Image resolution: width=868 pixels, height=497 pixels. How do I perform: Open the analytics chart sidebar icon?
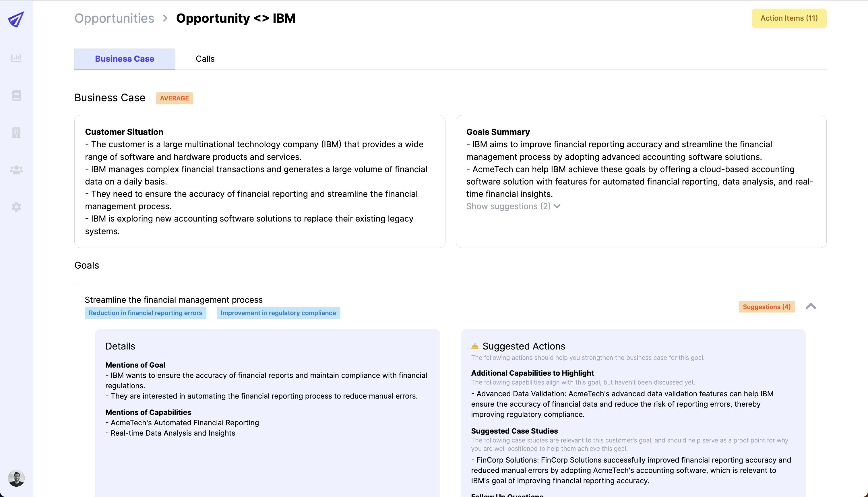(16, 58)
